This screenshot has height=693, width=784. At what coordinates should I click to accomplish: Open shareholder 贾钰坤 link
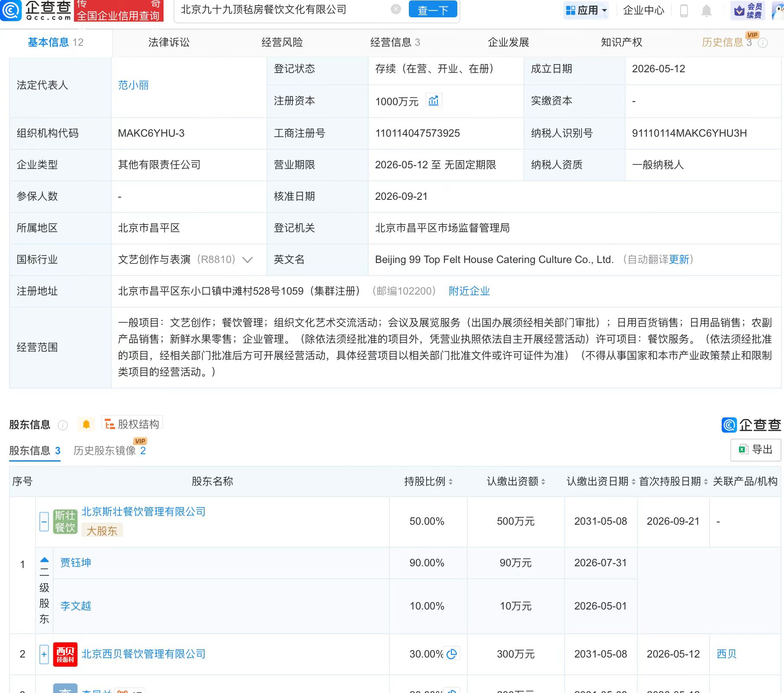(x=76, y=563)
